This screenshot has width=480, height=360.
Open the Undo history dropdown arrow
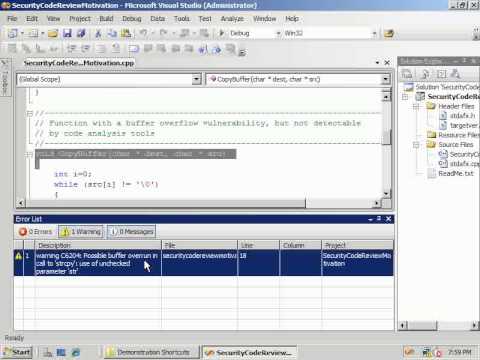pos(153,33)
